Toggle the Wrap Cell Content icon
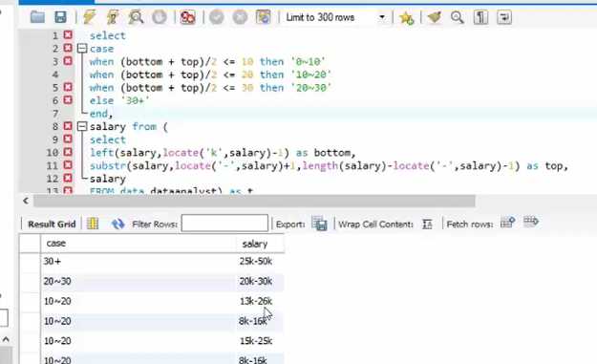The image size is (597, 364). pos(427,225)
